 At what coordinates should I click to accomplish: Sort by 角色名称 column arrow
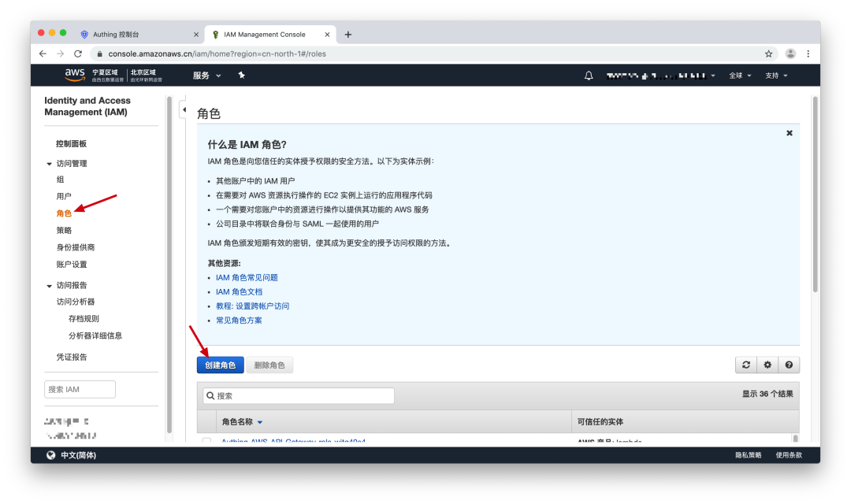tap(260, 422)
